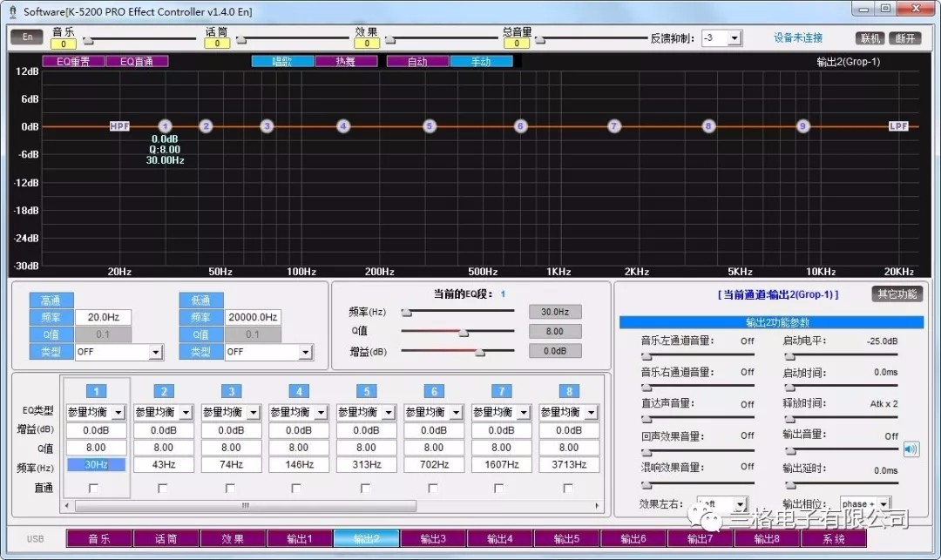Select the LPF marker on the EQ curve

[898, 126]
